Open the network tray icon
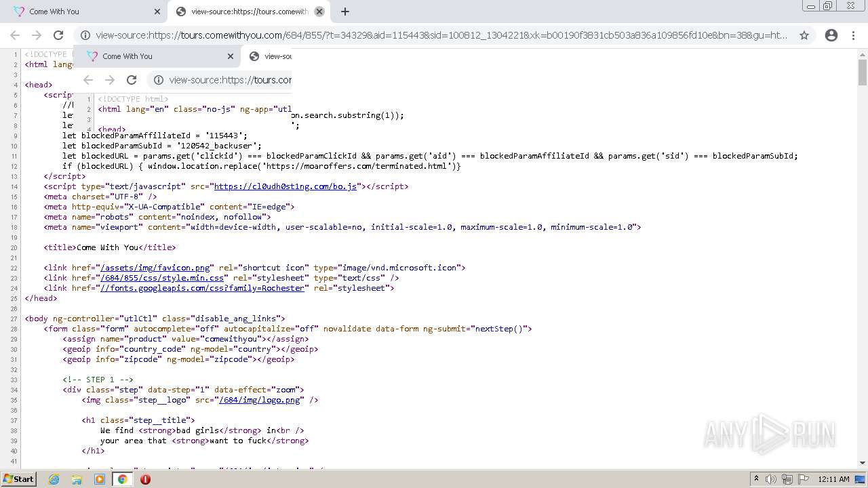The image size is (868, 488). click(787, 479)
